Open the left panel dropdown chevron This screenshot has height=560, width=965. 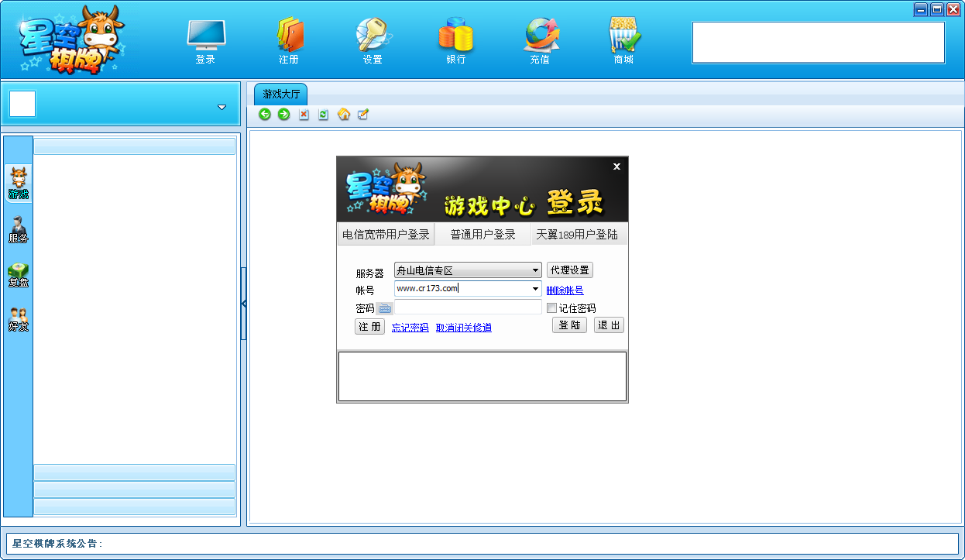[x=222, y=105]
